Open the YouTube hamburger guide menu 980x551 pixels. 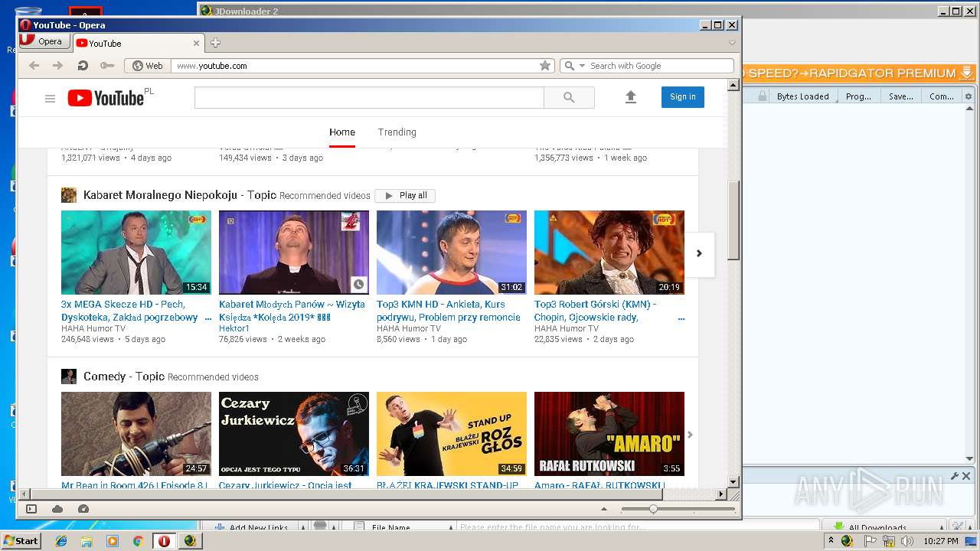coord(50,98)
